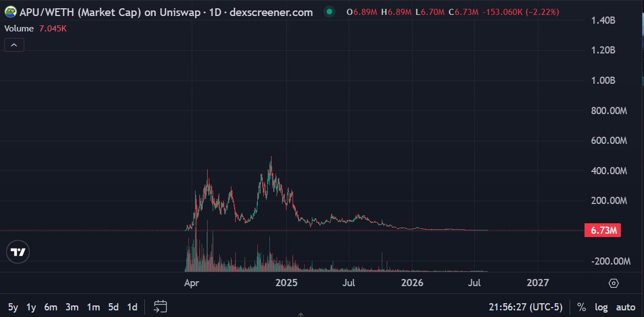Click the 400.00M price axis label
The width and height of the screenshot is (644, 317).
[609, 171]
